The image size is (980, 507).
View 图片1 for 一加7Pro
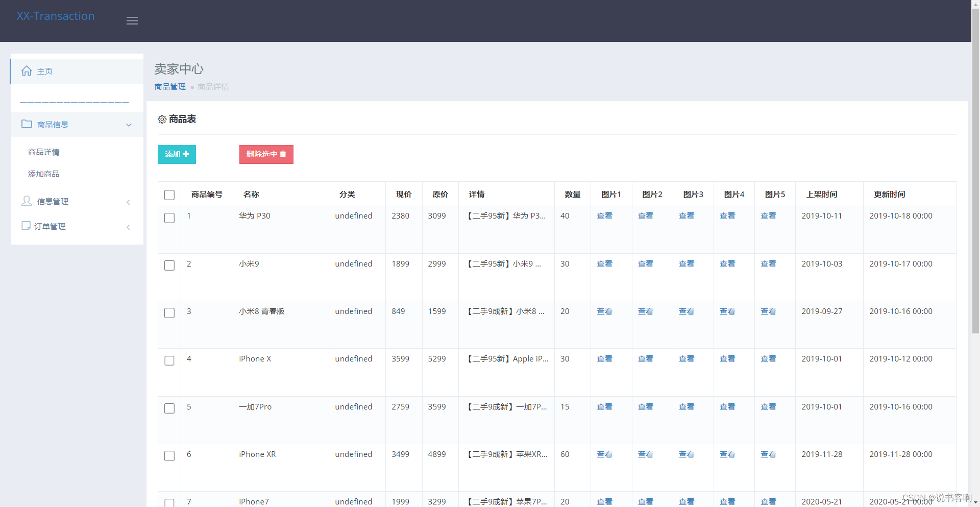coord(605,407)
